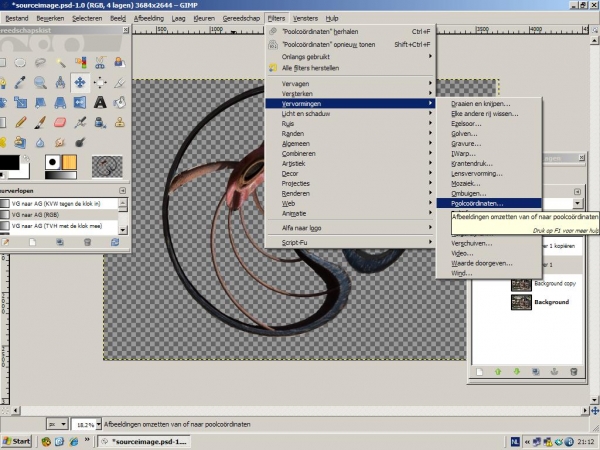
Task: Select the Move tool
Action: pyautogui.click(x=80, y=82)
